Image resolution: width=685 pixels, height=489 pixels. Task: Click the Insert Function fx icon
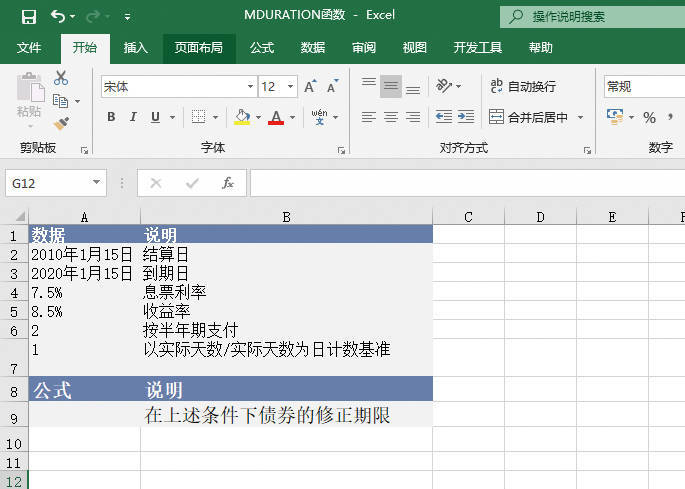(228, 183)
